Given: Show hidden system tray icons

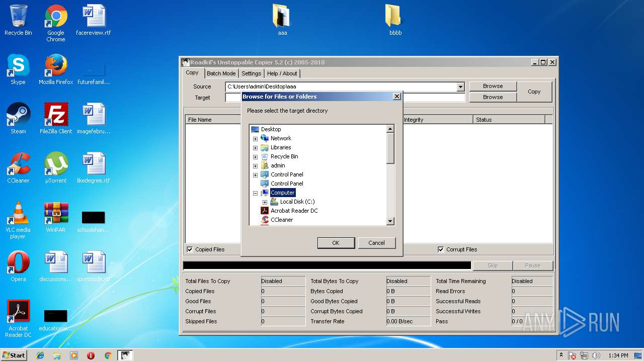Looking at the screenshot, I should [561, 355].
